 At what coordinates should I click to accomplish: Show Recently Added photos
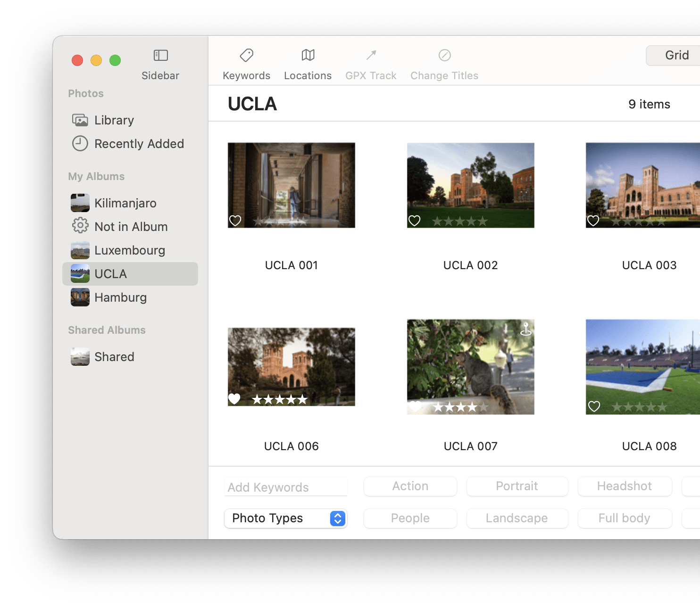(130, 144)
